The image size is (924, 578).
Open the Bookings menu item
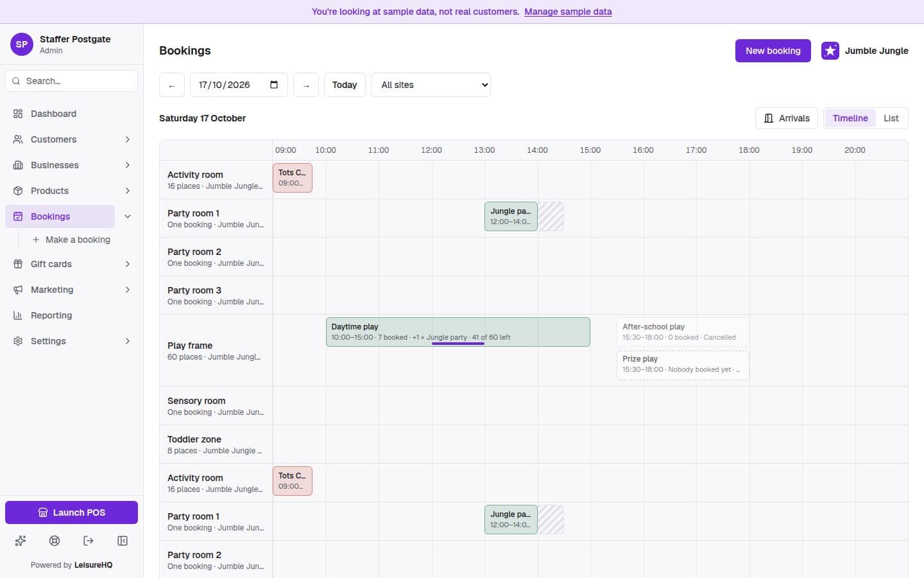[60, 216]
